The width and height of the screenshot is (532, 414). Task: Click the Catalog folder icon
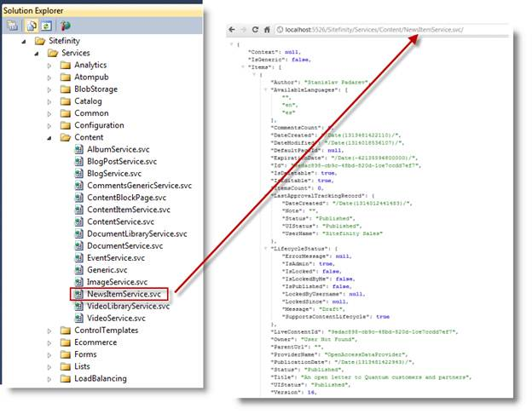point(65,101)
